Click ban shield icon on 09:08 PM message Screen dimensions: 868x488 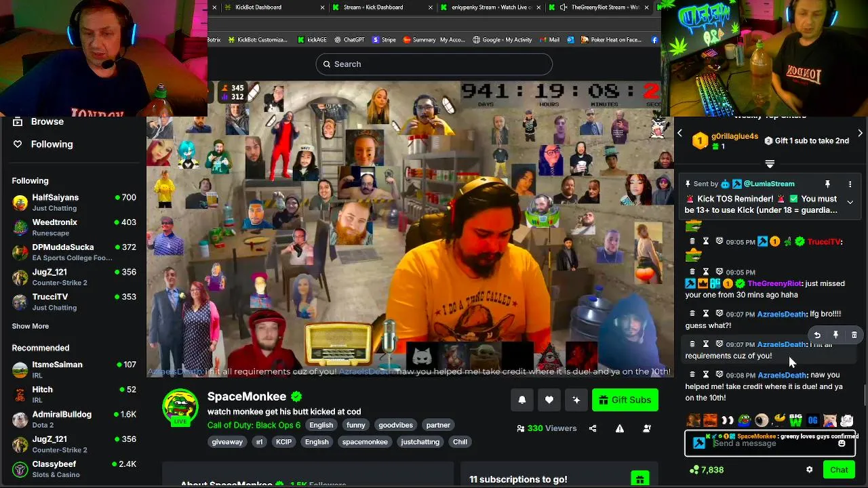pos(719,374)
